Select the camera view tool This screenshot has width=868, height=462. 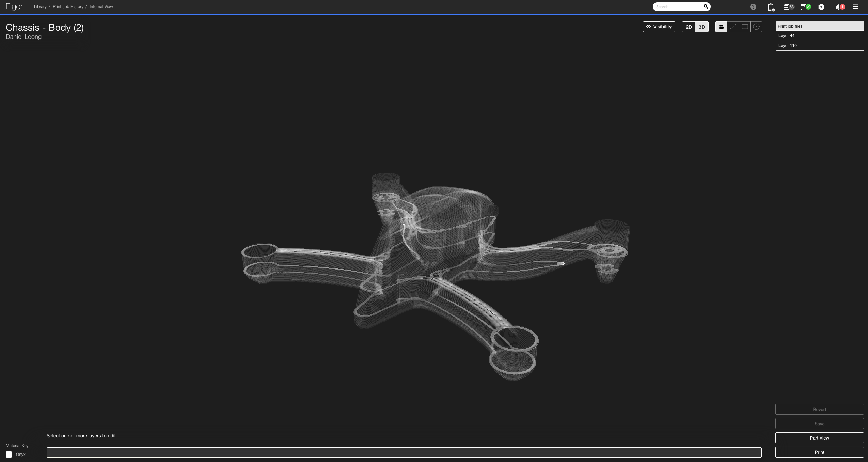point(722,27)
